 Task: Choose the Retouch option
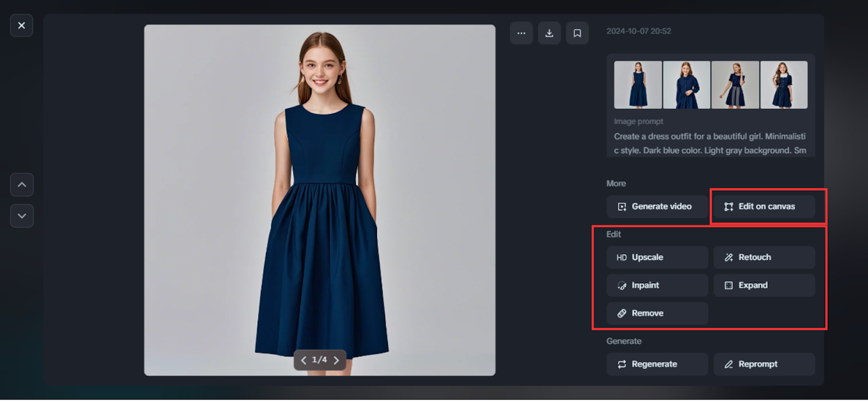coord(764,257)
